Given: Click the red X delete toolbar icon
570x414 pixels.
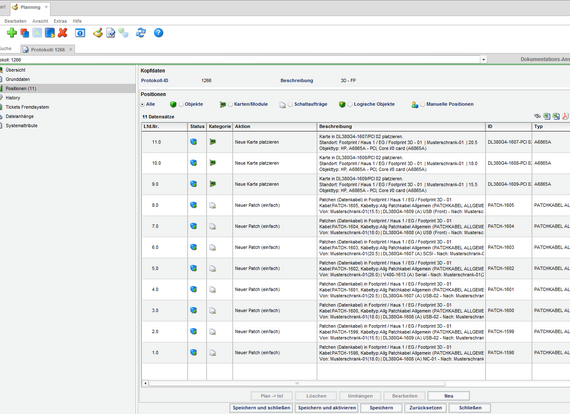Looking at the screenshot, I should tap(63, 33).
